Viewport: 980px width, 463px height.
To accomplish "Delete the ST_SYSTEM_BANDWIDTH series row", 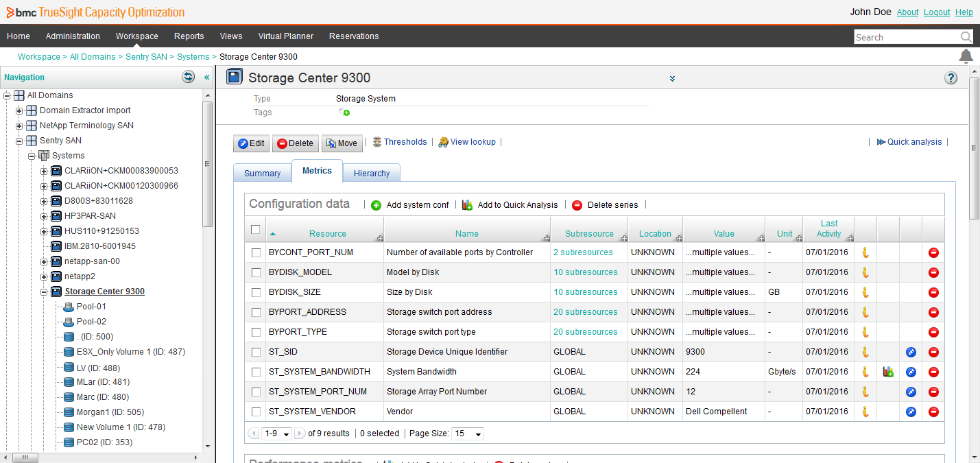I will tap(933, 372).
